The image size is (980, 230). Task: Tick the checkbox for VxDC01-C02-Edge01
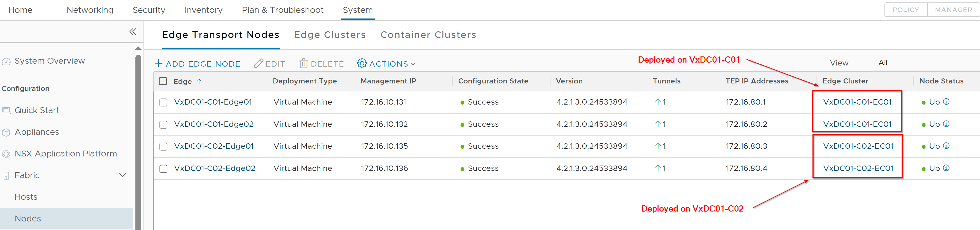(x=164, y=146)
